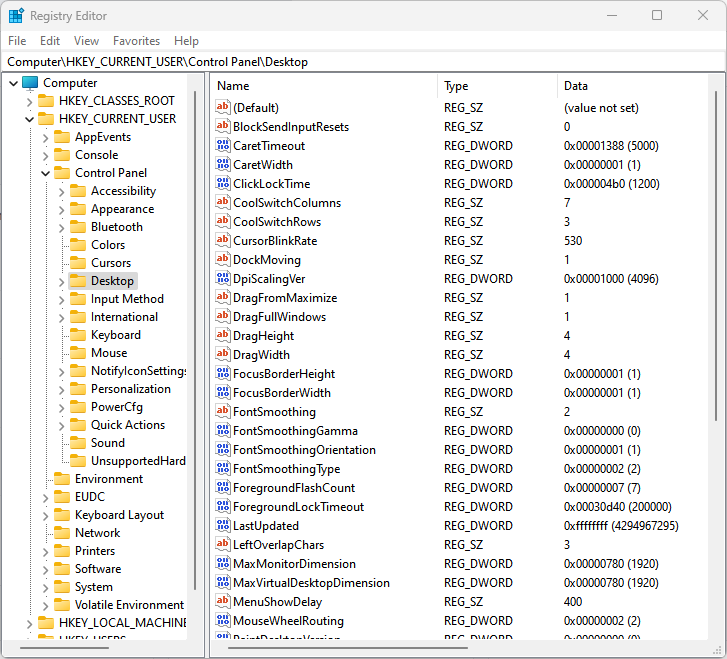
Task: Expand the HKEY_LOCAL_MACHINE key
Action: (29, 624)
